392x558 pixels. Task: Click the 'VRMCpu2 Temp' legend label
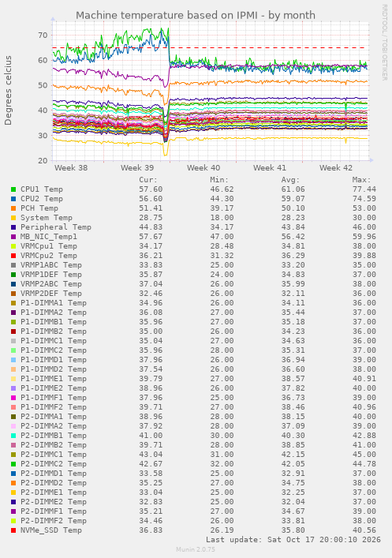pyautogui.click(x=49, y=256)
